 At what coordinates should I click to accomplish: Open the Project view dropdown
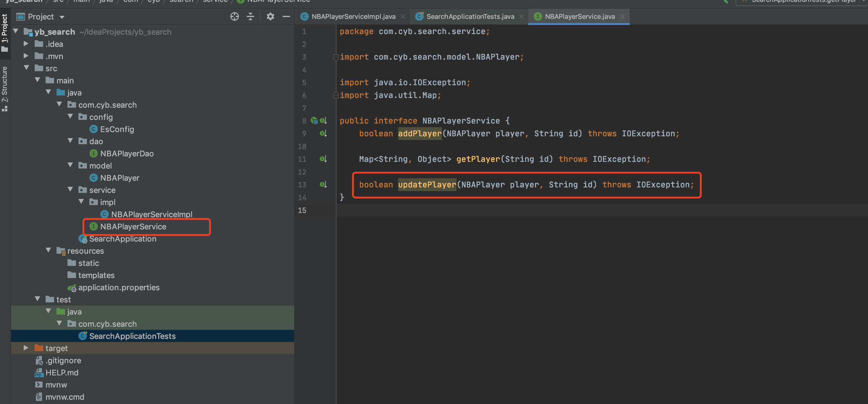pos(62,17)
